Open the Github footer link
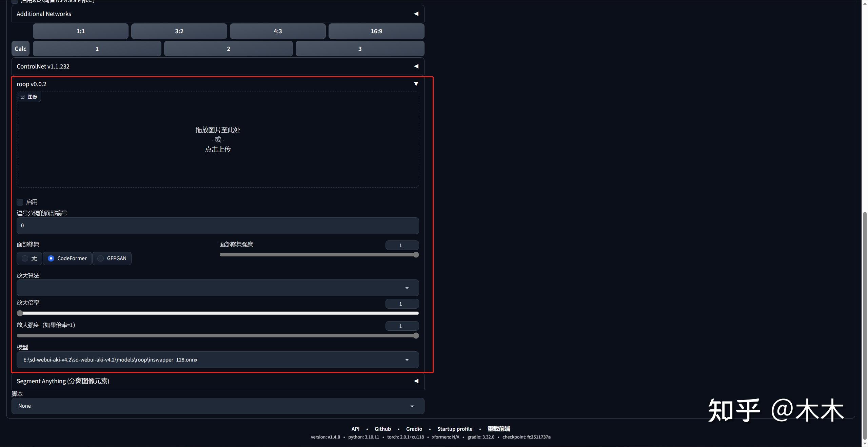The width and height of the screenshot is (868, 447). [x=382, y=429]
